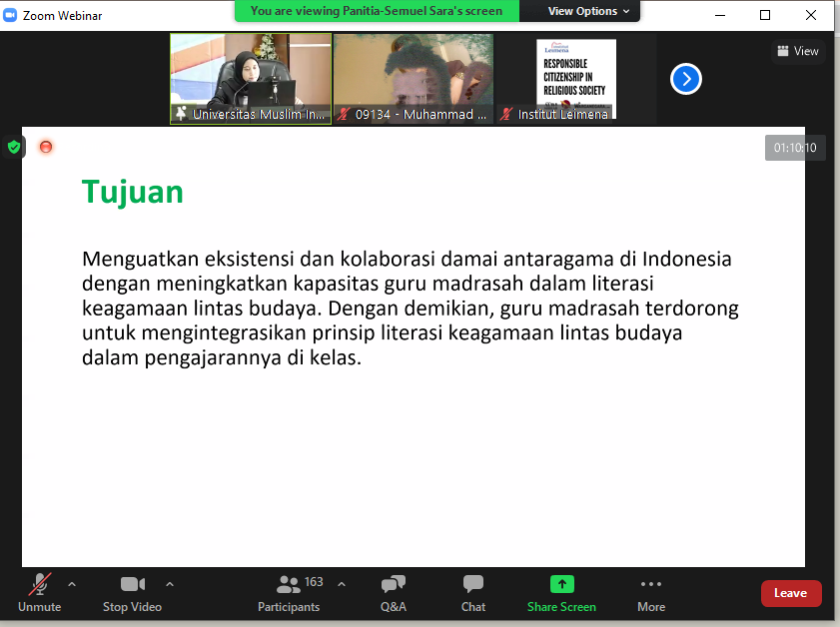The width and height of the screenshot is (840, 627).
Task: Click the participant count 163
Action: pyautogui.click(x=314, y=582)
